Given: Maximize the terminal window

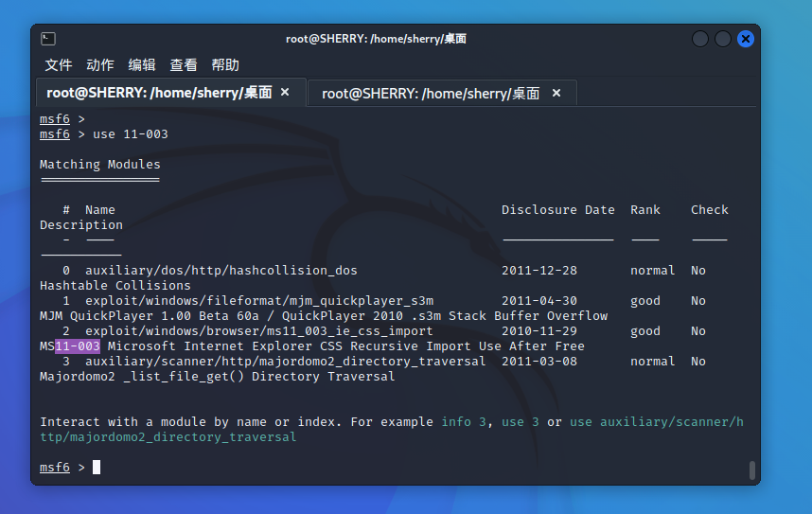Looking at the screenshot, I should pos(723,39).
